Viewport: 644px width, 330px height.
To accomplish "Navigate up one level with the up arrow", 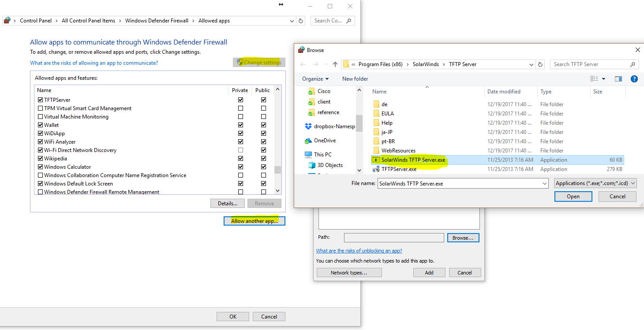I will (335, 64).
